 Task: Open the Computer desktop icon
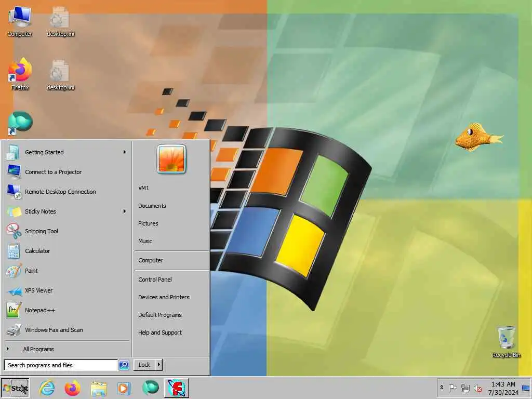(20, 21)
